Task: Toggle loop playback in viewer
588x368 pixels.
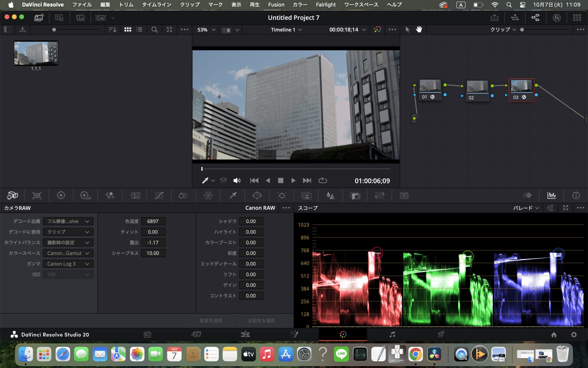Action: 323,181
